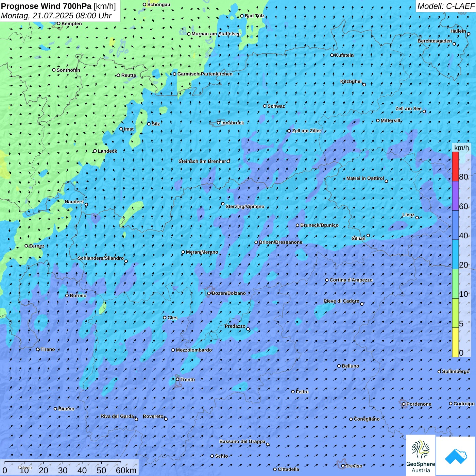Click the 'Berchtesgaden' label

[435, 41]
